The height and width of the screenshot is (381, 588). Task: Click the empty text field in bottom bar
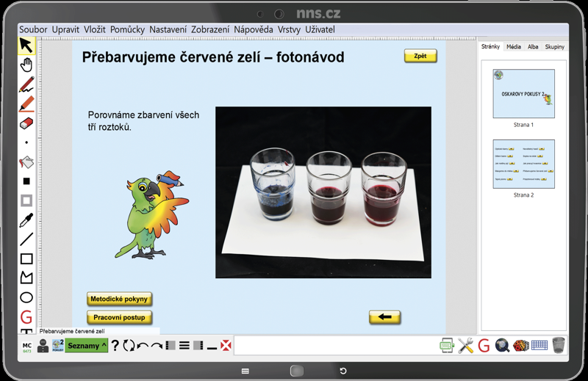click(x=335, y=346)
